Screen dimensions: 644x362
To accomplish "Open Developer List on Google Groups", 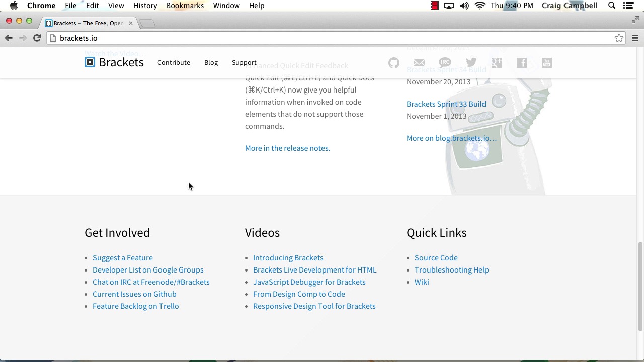I will pos(148,270).
